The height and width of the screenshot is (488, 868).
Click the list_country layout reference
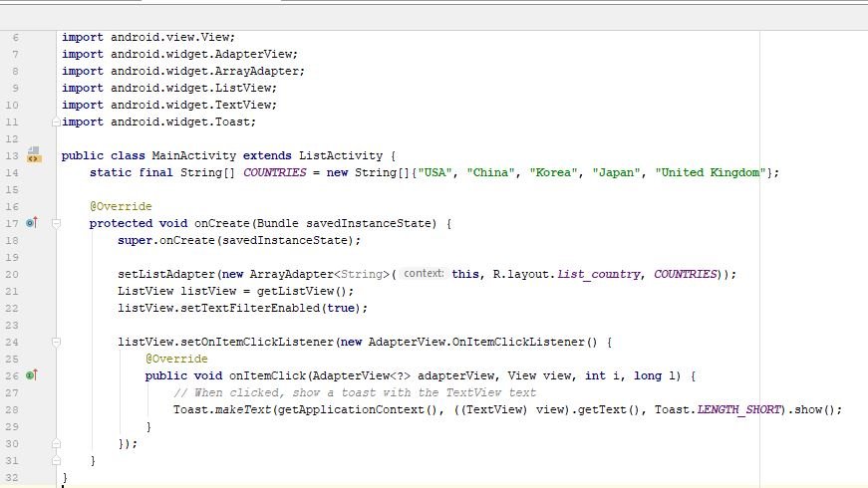599,275
